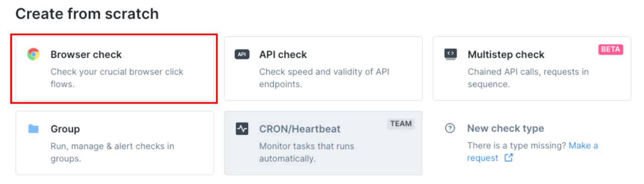Click the Group folder icon
The height and width of the screenshot is (184, 644).
click(x=33, y=129)
